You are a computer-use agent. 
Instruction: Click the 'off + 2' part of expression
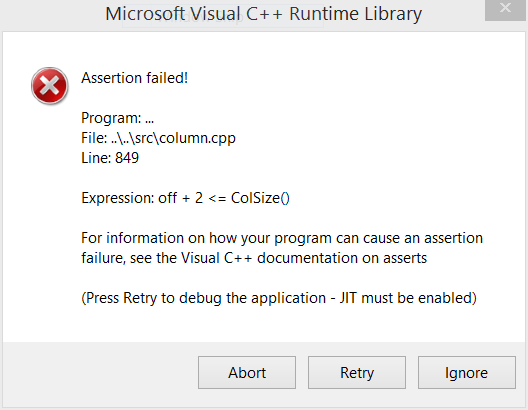180,198
